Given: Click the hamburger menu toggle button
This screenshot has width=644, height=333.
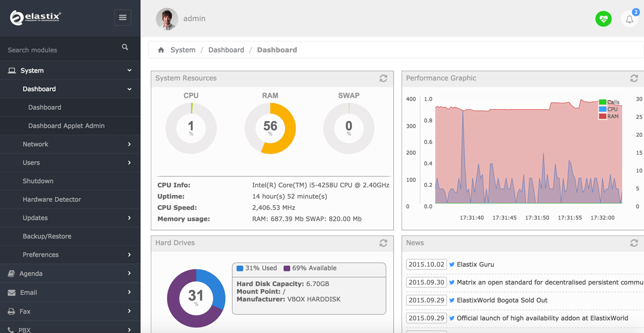Looking at the screenshot, I should tap(122, 18).
